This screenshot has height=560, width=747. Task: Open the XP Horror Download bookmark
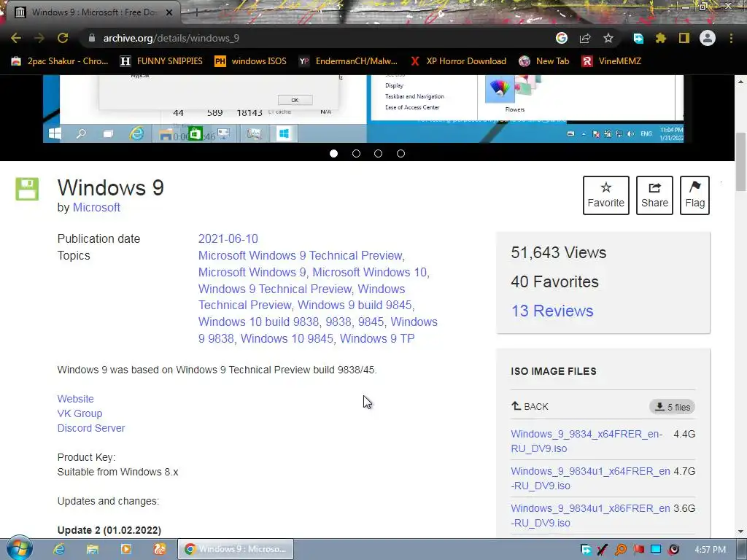click(x=458, y=61)
